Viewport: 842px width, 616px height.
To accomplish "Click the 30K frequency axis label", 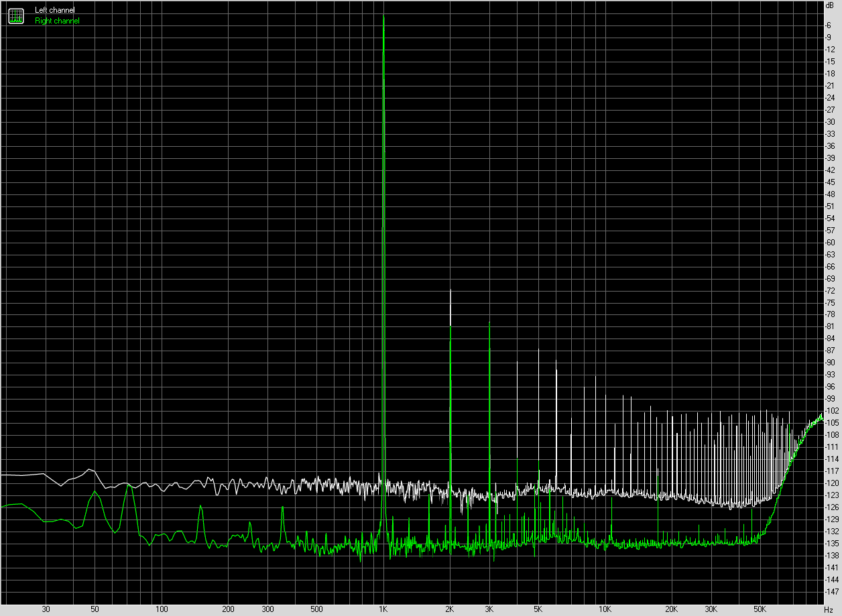I will [x=711, y=609].
